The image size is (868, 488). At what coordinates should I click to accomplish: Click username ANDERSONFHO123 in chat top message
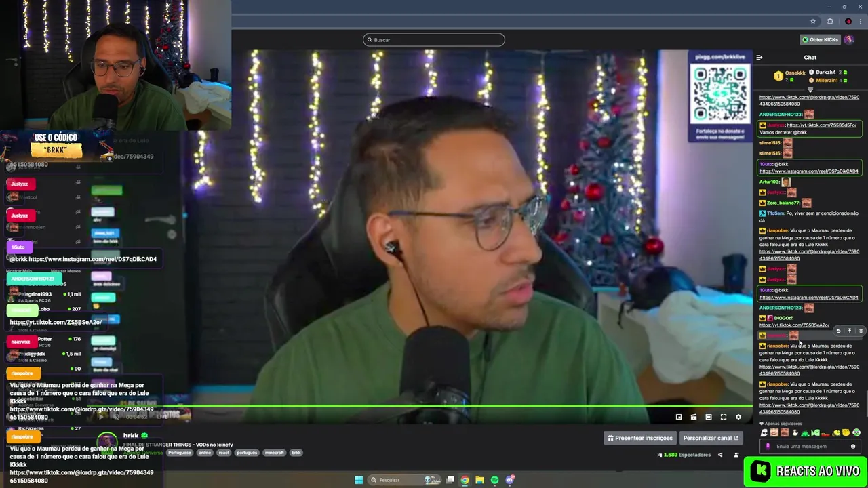781,115
